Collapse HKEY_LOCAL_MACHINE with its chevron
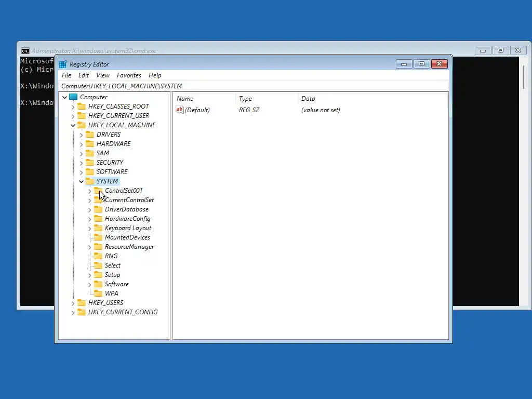This screenshot has height=399, width=532. pos(73,126)
